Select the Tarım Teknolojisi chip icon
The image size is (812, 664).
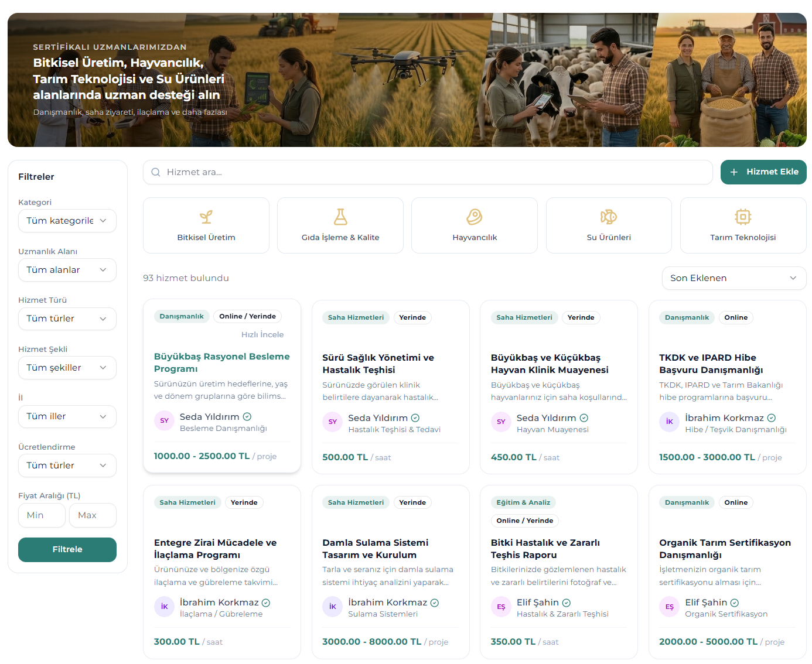coord(743,217)
